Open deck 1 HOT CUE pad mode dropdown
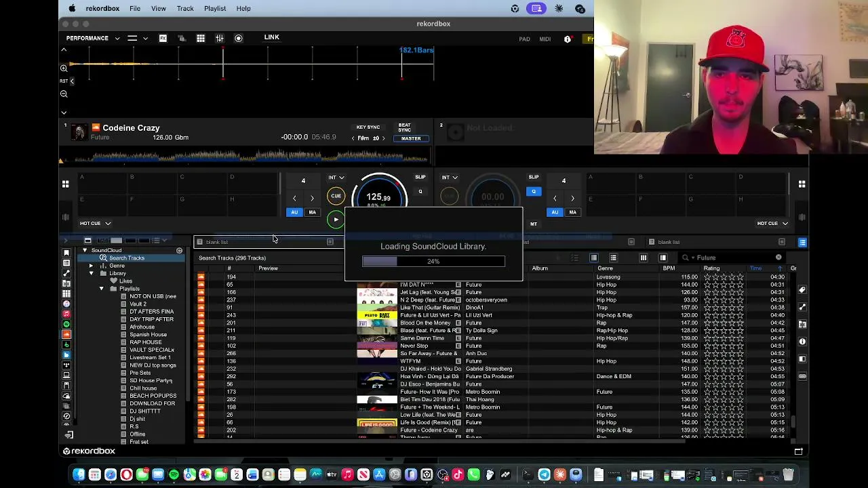The image size is (868, 488). point(95,223)
